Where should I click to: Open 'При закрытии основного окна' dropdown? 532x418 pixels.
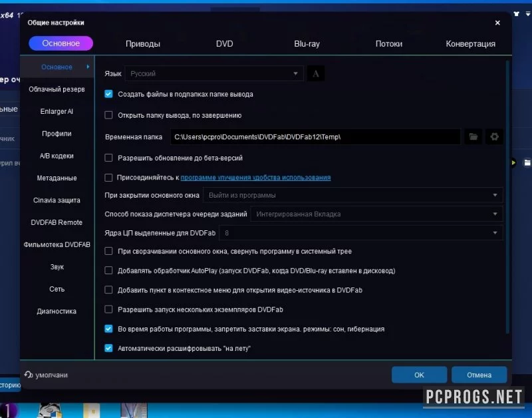pyautogui.click(x=353, y=195)
